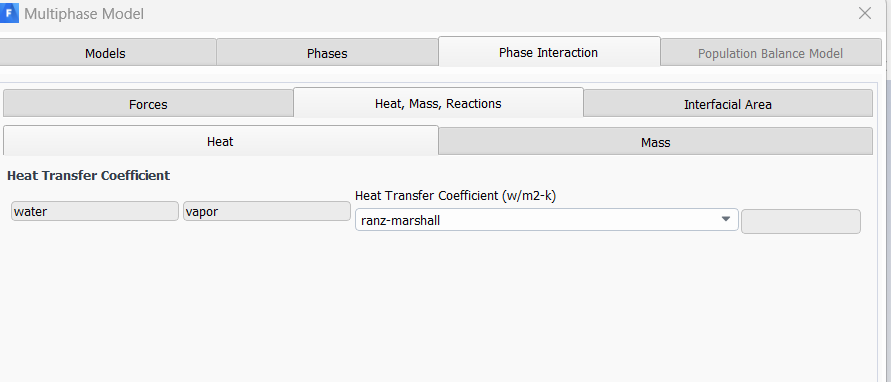Open the ranz-marshall combo box

pos(547,220)
